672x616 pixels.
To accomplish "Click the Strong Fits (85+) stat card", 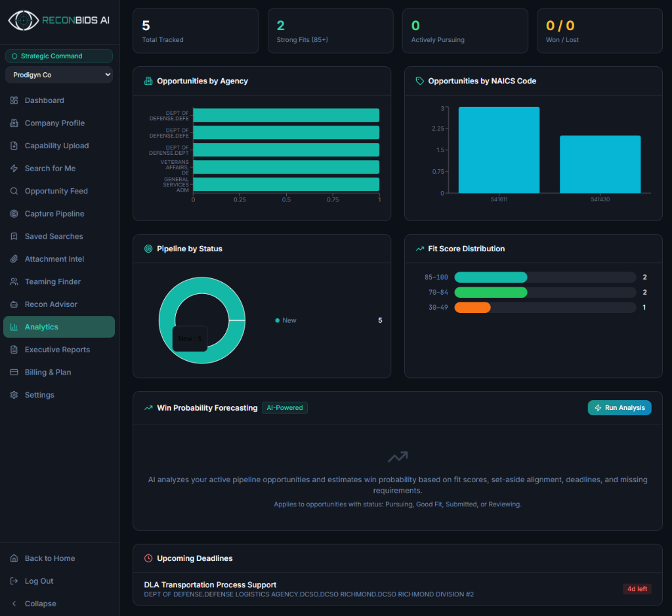I will point(331,31).
